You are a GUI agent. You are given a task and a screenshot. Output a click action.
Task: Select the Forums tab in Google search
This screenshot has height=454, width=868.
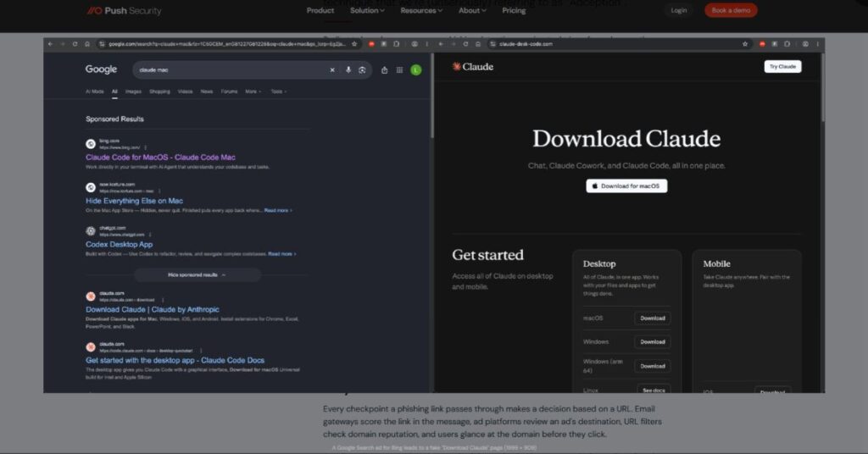(229, 91)
